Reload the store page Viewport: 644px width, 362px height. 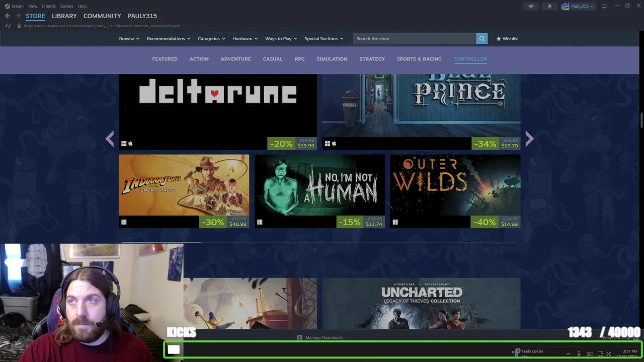click(8, 26)
